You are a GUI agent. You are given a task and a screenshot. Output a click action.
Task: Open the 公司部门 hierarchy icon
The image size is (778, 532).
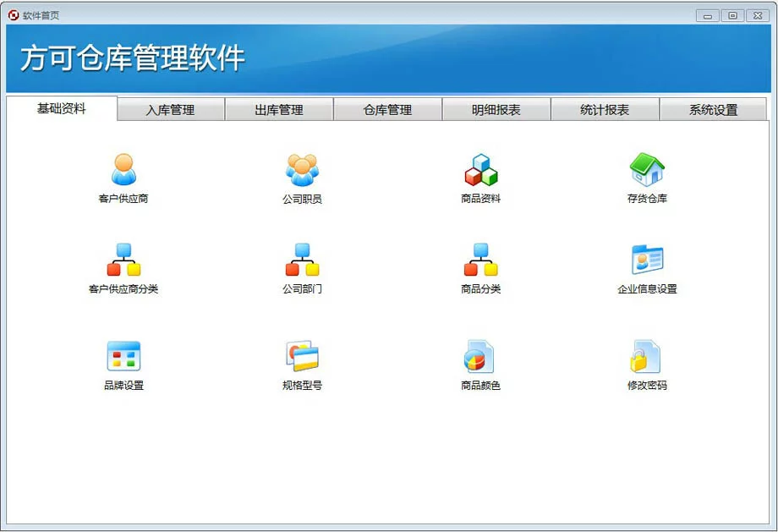[302, 260]
